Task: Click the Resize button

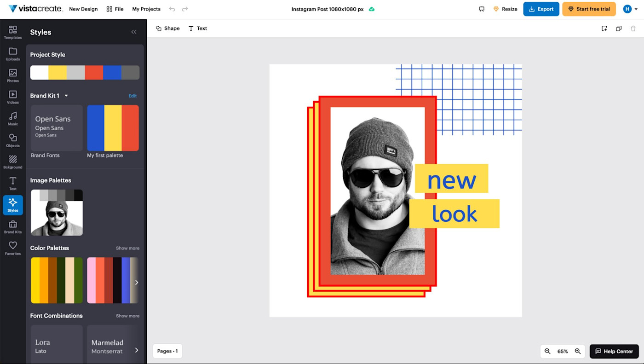Action: (505, 9)
